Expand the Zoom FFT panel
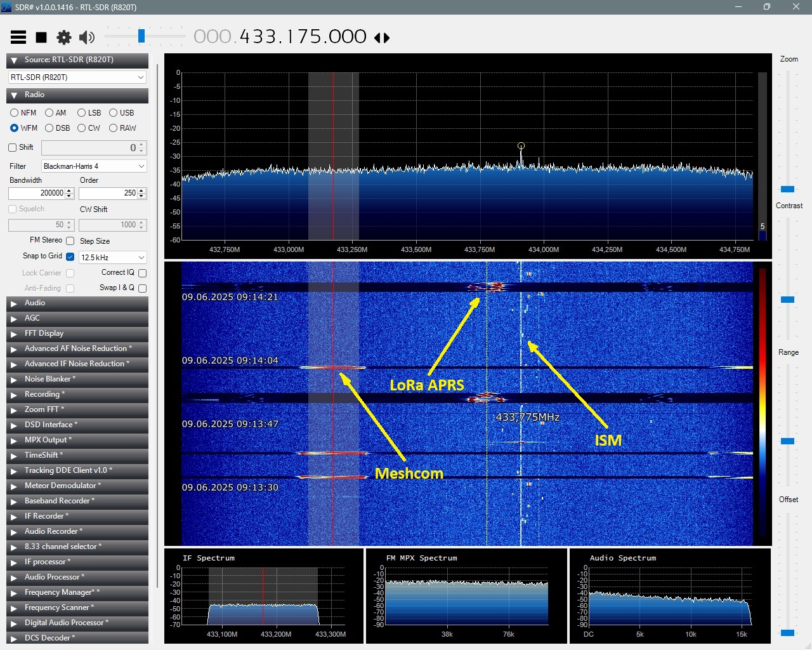The image size is (812, 650). [77, 410]
